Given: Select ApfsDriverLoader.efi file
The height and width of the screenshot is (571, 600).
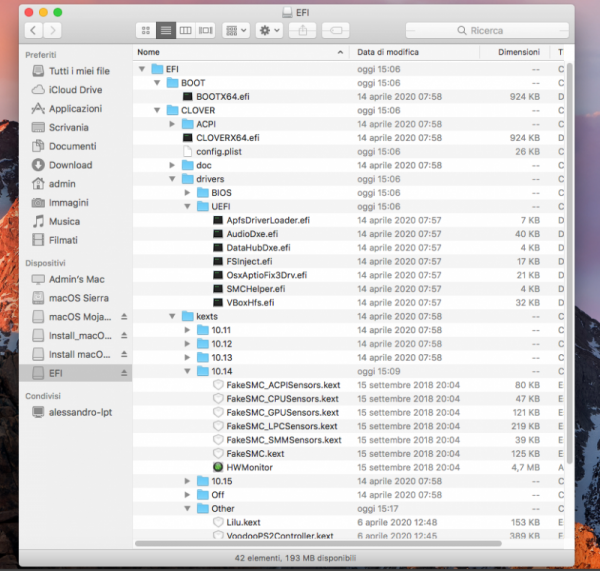Looking at the screenshot, I should click(350, 220).
